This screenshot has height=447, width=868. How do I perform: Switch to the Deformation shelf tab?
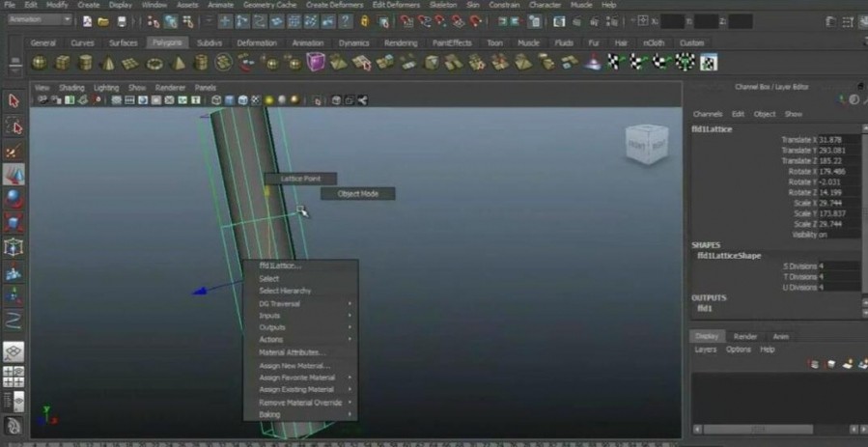pos(256,42)
